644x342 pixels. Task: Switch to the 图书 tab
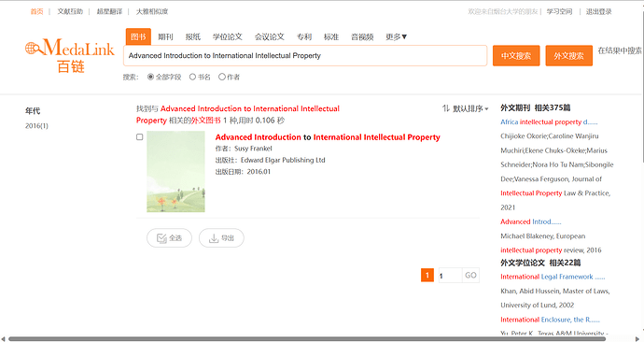(138, 36)
